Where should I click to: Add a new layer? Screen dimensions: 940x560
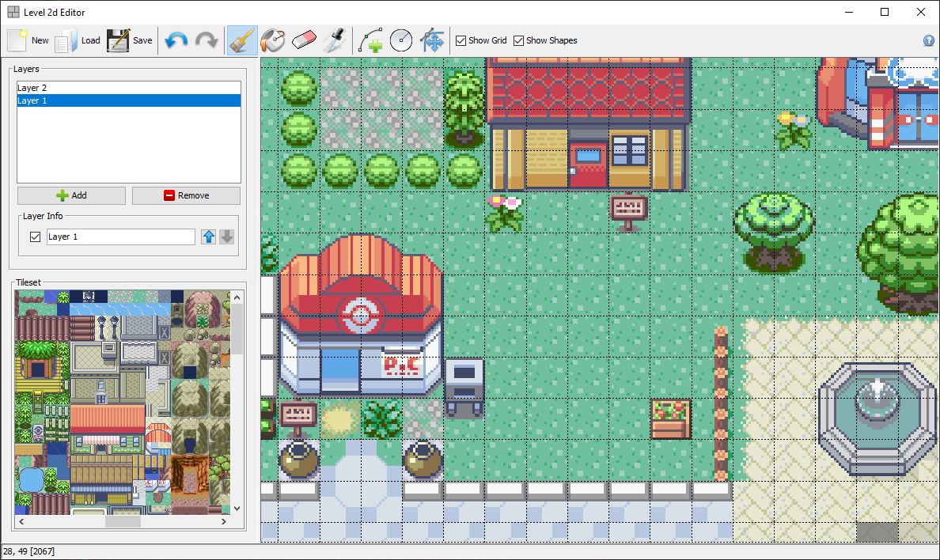[71, 195]
